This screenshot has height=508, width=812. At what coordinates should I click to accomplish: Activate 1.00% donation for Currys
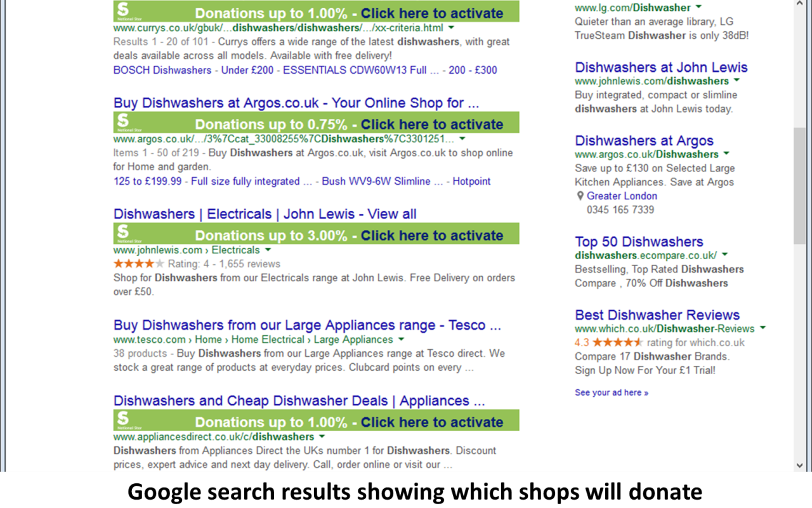point(432,13)
